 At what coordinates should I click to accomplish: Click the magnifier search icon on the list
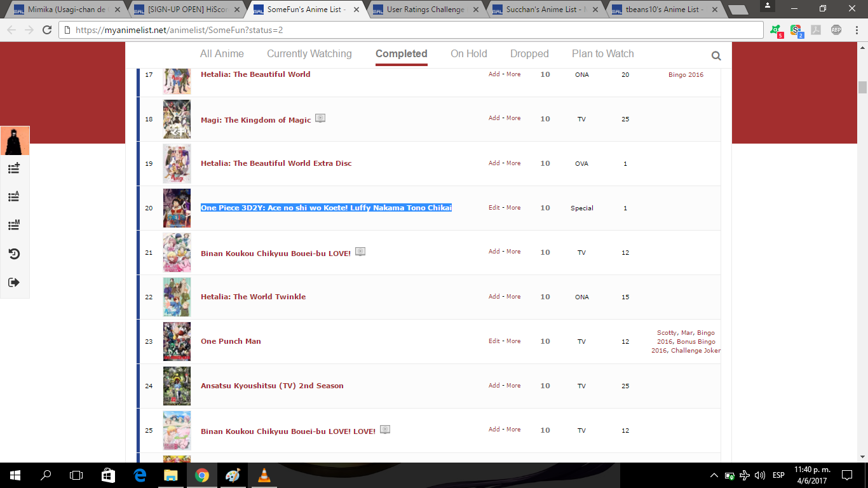[x=716, y=56]
